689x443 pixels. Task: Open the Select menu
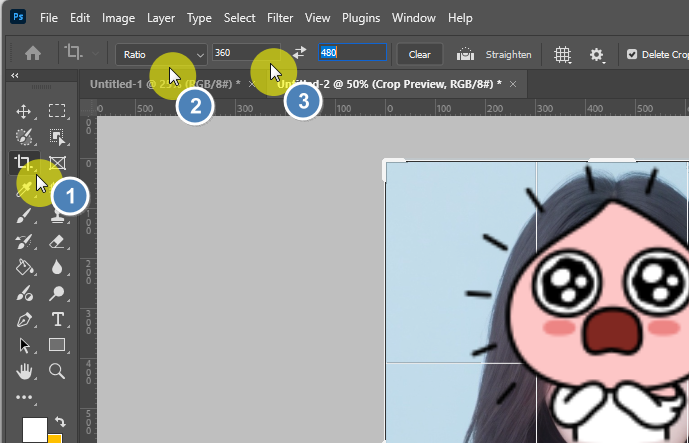tap(239, 18)
